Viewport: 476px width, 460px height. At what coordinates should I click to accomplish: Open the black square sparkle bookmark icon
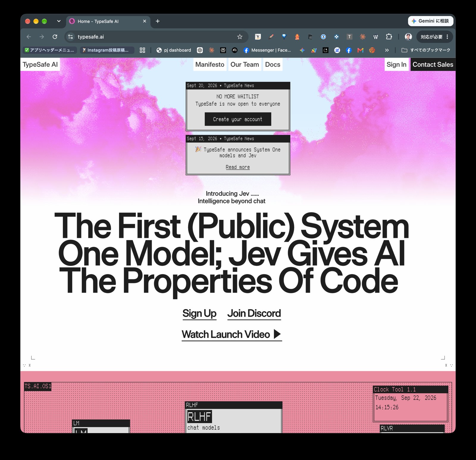point(325,50)
